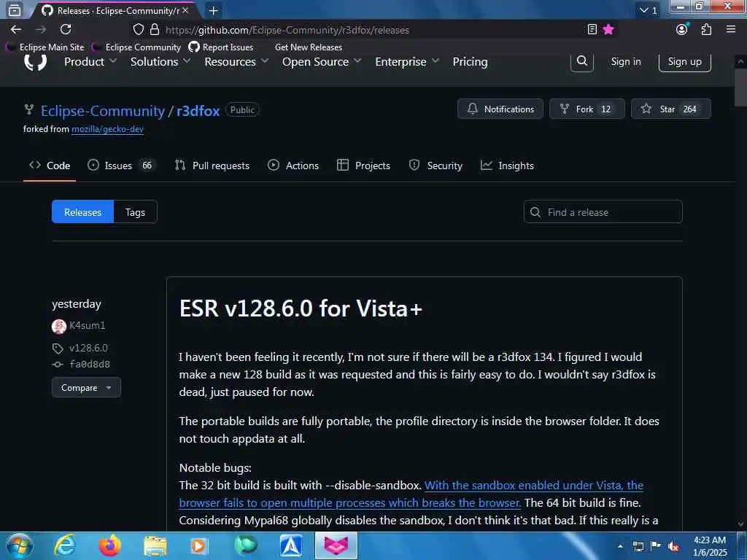
Task: Click the padlock site security icon
Action: click(155, 29)
